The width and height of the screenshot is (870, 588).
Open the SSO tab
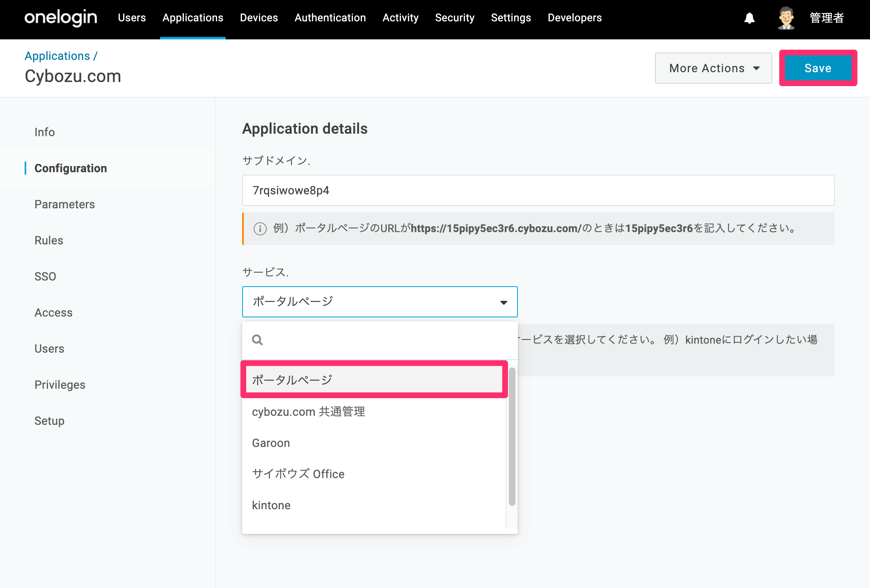coord(45,276)
